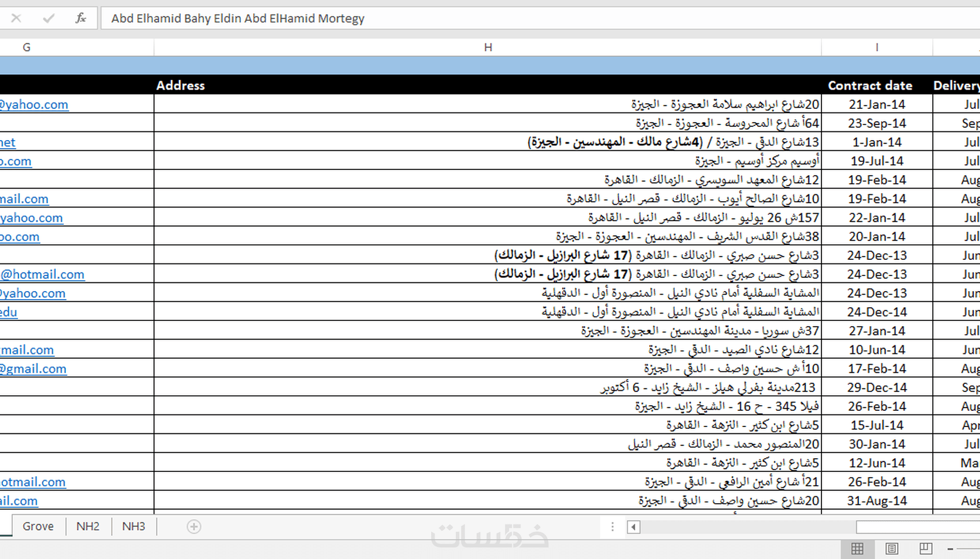Confirm entry with the checkmark icon
Image resolution: width=980 pixels, height=559 pixels.
click(x=48, y=18)
